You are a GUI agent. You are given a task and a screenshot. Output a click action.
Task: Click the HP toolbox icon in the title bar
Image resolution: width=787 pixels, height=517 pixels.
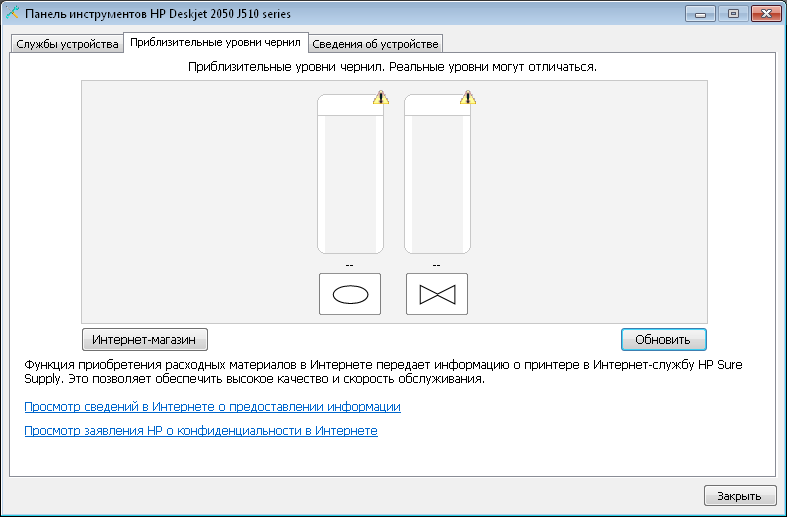12,13
